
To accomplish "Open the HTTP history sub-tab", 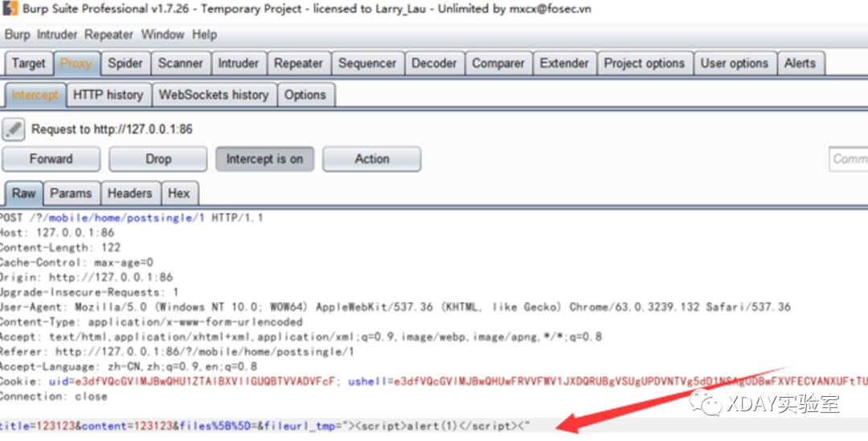I will [108, 95].
